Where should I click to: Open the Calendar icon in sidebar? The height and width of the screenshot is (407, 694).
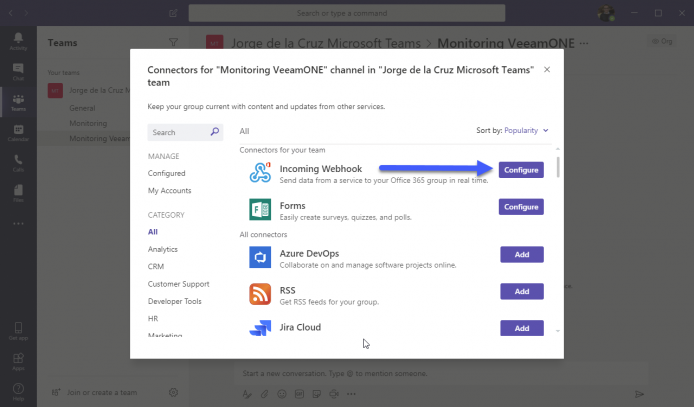18,132
